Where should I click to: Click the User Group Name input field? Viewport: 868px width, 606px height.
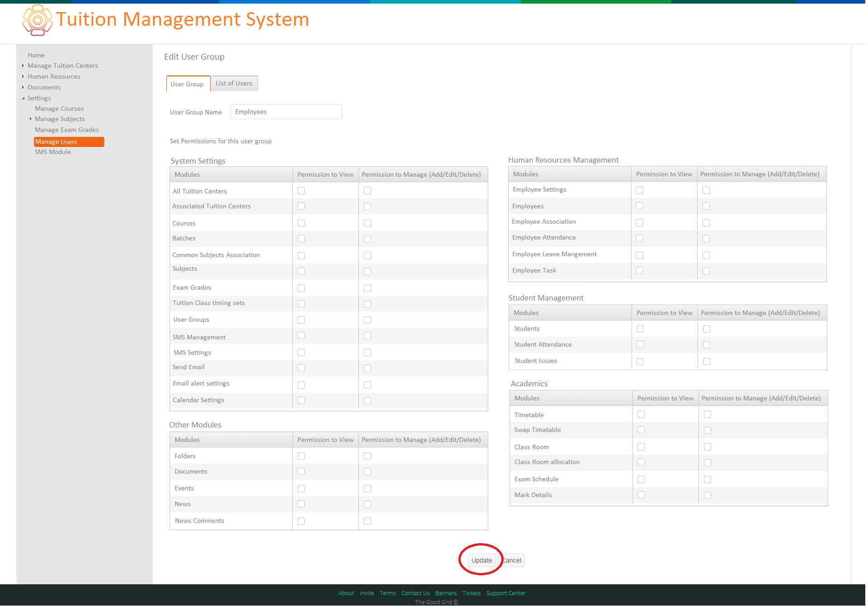click(x=286, y=112)
